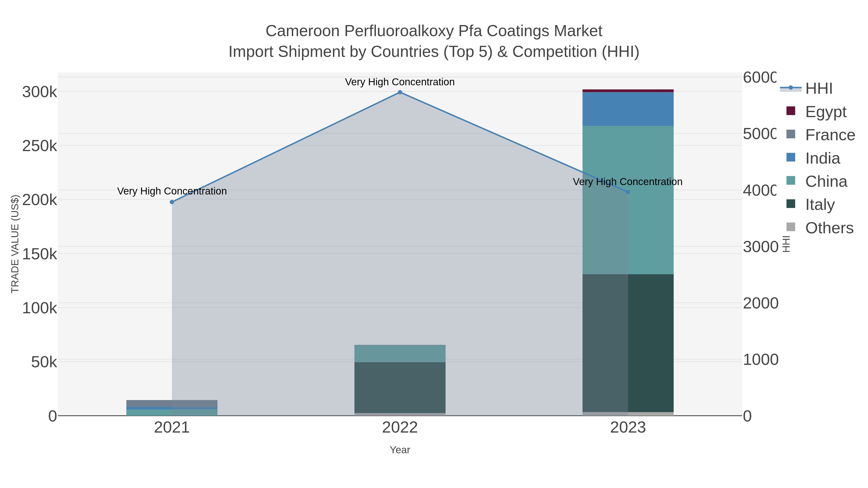Click the TRADE VALUE (US$) axis title
Viewport: 868px width, 488px height.
pyautogui.click(x=15, y=244)
